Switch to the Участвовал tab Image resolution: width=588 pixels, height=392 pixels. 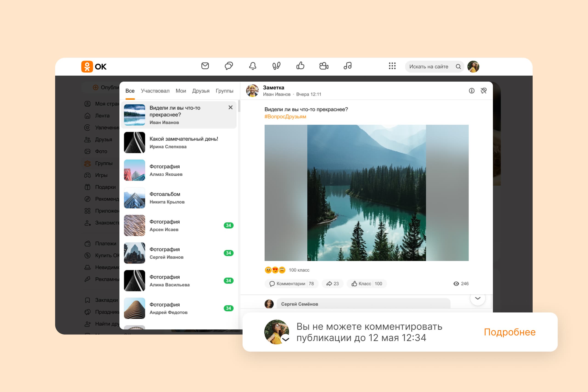click(x=155, y=91)
